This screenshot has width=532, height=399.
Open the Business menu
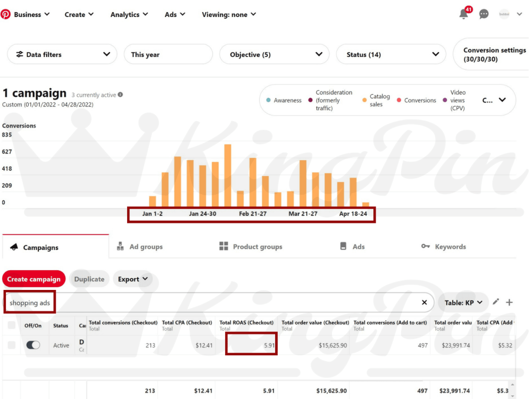(31, 14)
